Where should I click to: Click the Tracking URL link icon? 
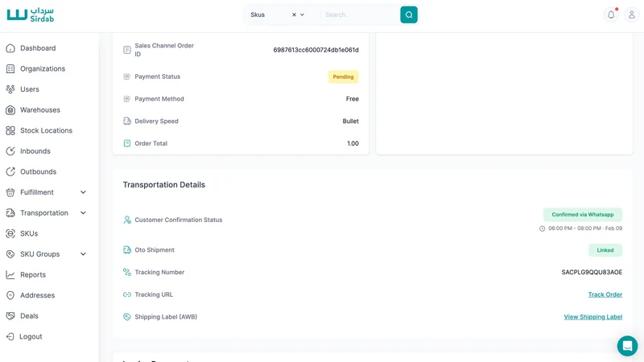[x=127, y=294]
